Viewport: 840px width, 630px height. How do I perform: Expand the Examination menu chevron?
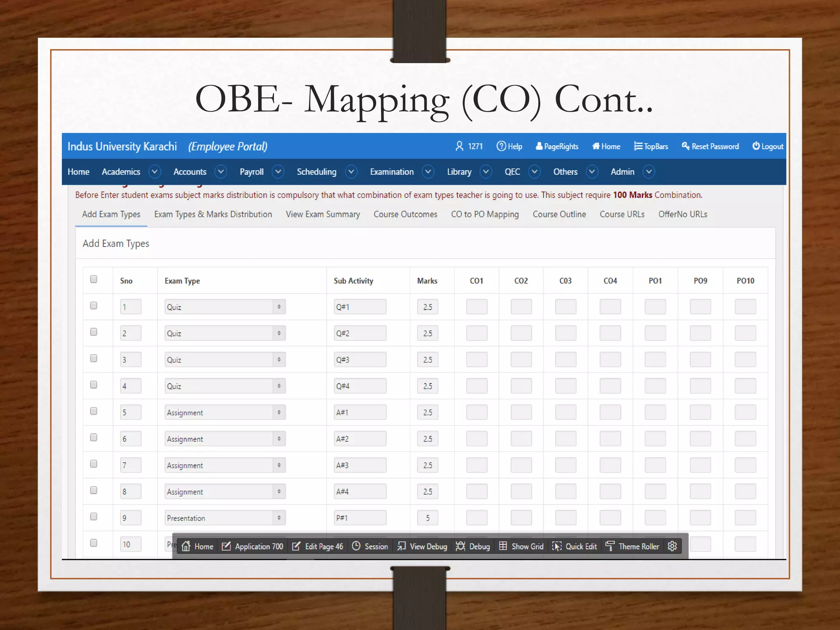click(x=428, y=171)
